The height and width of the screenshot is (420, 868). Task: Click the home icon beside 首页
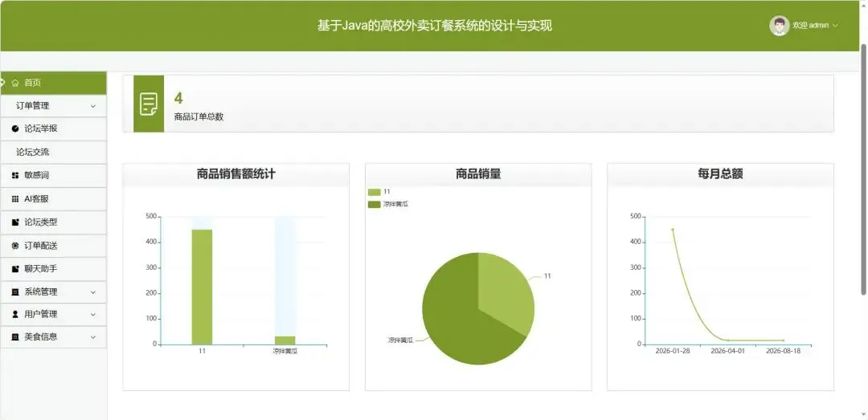pyautogui.click(x=15, y=83)
